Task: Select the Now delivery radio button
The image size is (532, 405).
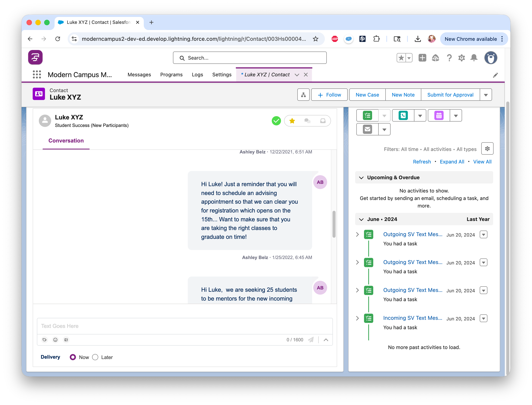Action: [x=73, y=357]
